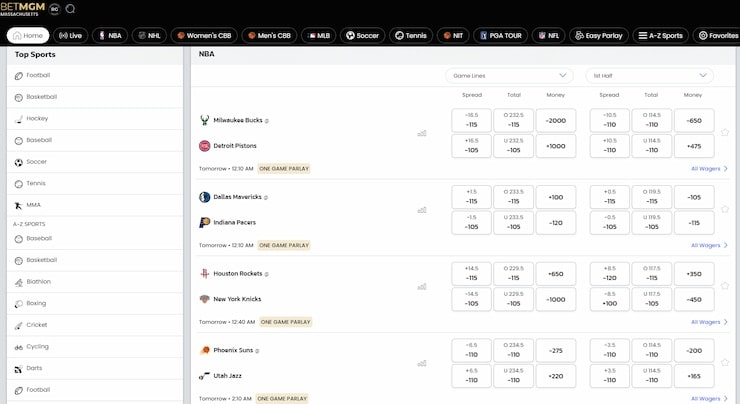Bet Milwaukee Bucks moneyline -2000

pos(555,120)
